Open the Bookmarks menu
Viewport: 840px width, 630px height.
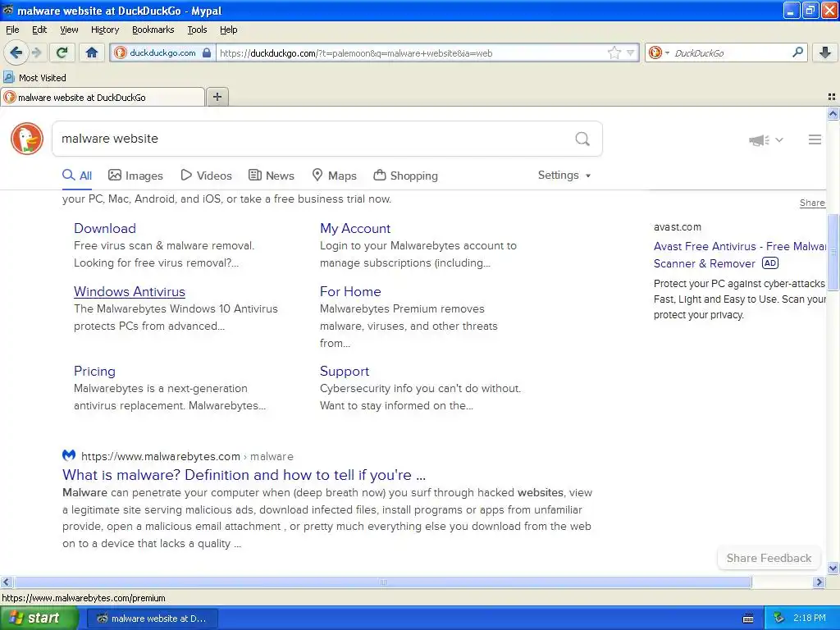click(153, 30)
